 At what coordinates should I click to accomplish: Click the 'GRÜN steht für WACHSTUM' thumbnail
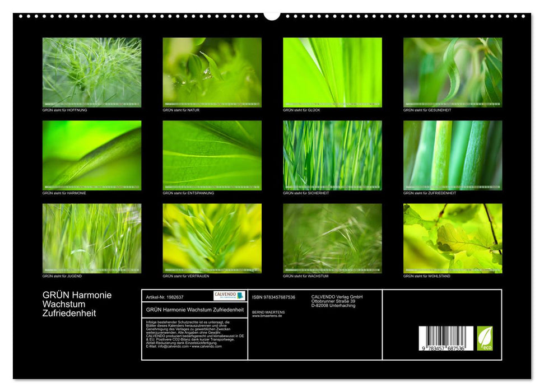pyautogui.click(x=332, y=238)
